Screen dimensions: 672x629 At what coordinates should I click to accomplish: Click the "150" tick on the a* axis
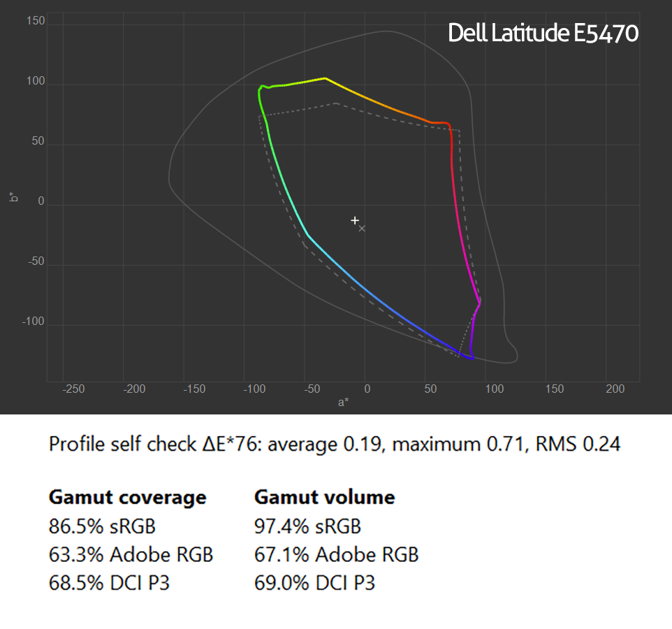tap(555, 389)
